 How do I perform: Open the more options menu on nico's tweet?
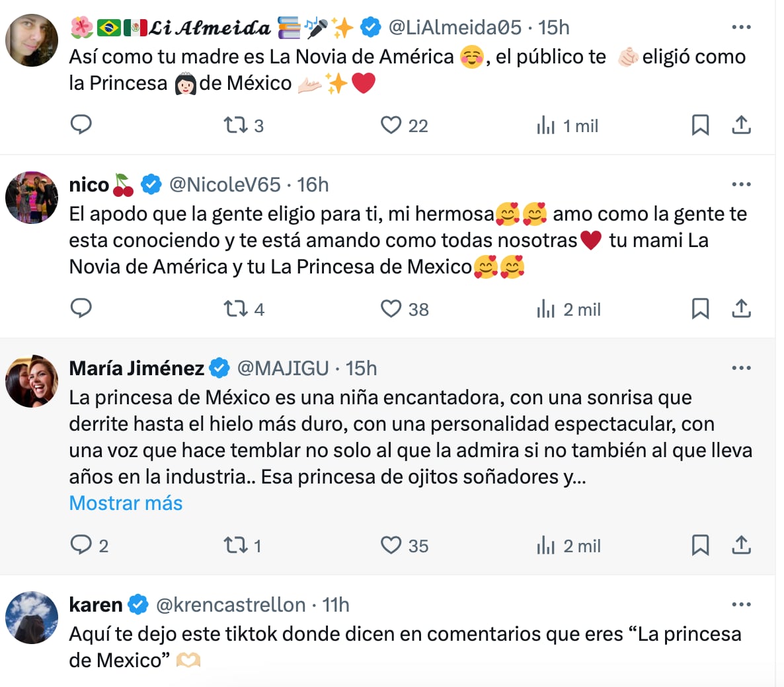click(742, 184)
